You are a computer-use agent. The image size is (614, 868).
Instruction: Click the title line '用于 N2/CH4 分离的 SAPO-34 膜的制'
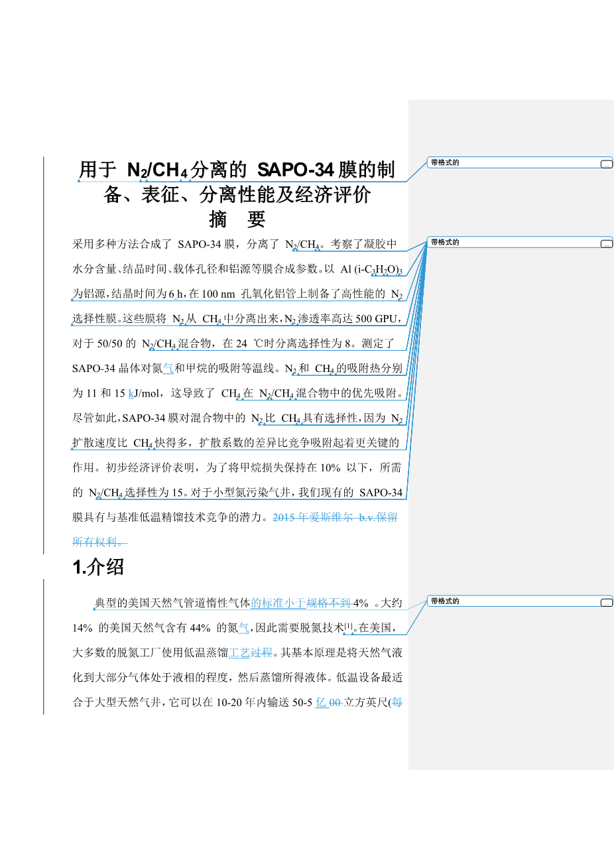click(237, 170)
